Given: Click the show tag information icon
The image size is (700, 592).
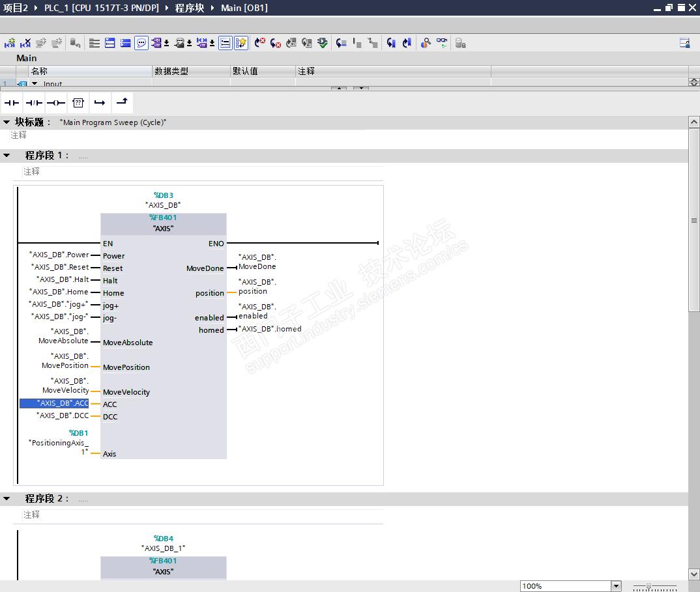Looking at the screenshot, I should (179, 43).
